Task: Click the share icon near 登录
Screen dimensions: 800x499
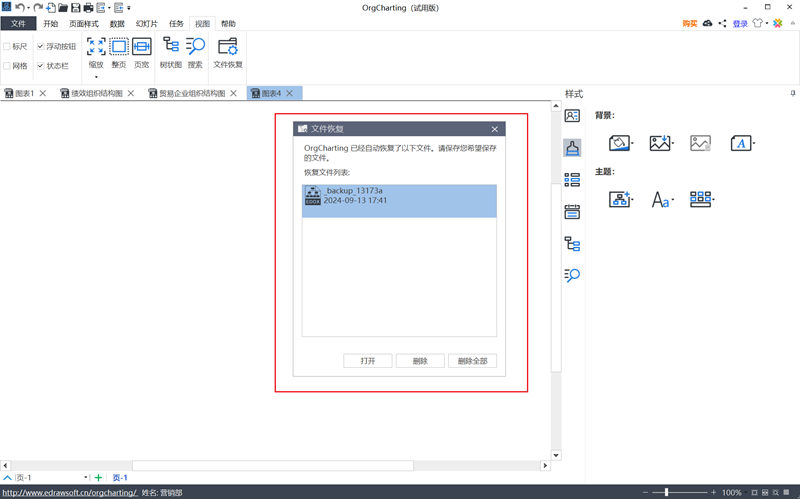Action: pos(722,23)
